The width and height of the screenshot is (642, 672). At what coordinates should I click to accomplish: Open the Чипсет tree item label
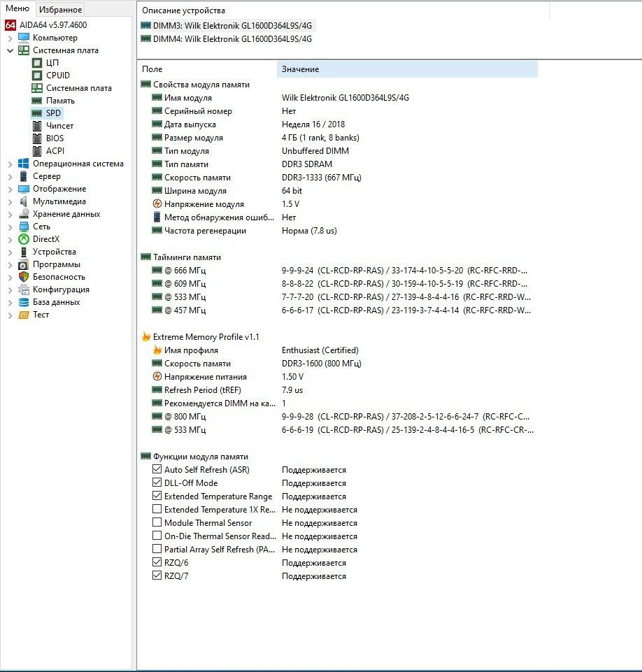[x=60, y=126]
